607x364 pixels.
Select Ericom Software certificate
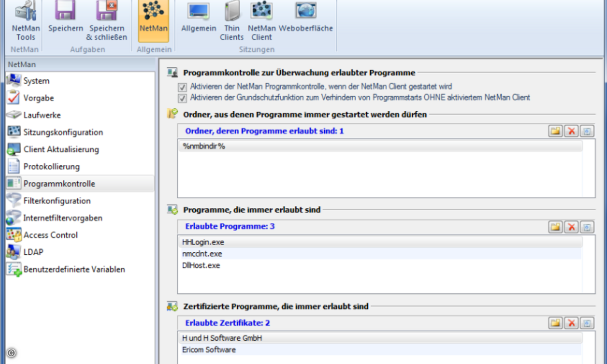(380, 349)
